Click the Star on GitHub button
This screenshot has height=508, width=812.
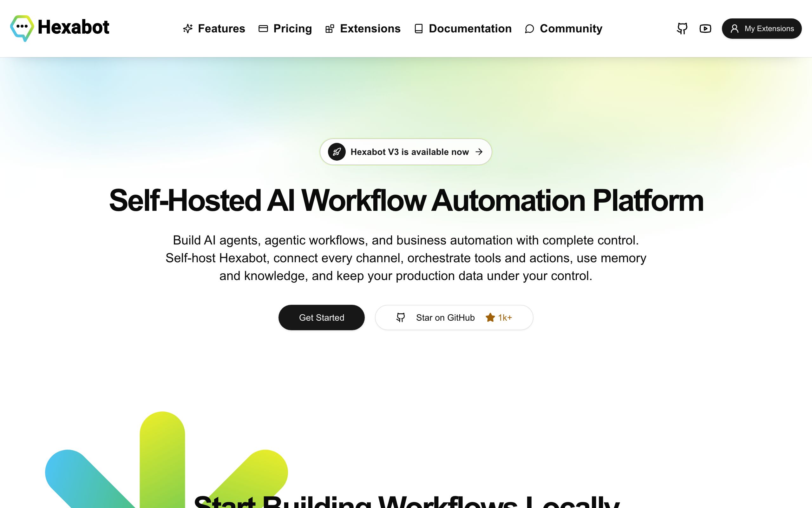(454, 317)
